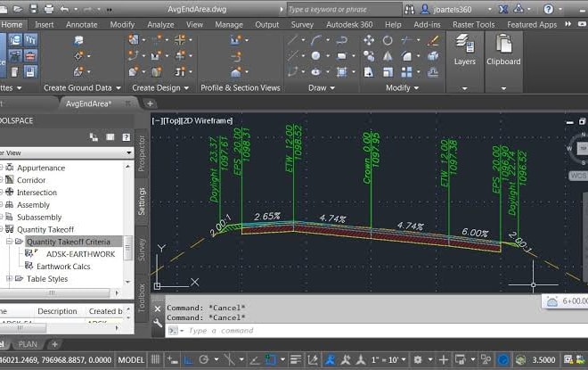Select the Erase tool in Modify panel

433,40
